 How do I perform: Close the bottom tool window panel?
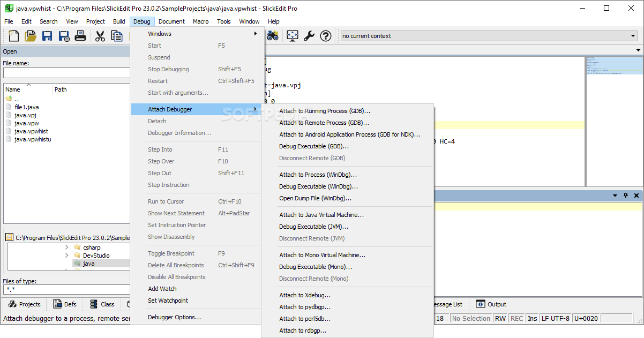(x=636, y=196)
